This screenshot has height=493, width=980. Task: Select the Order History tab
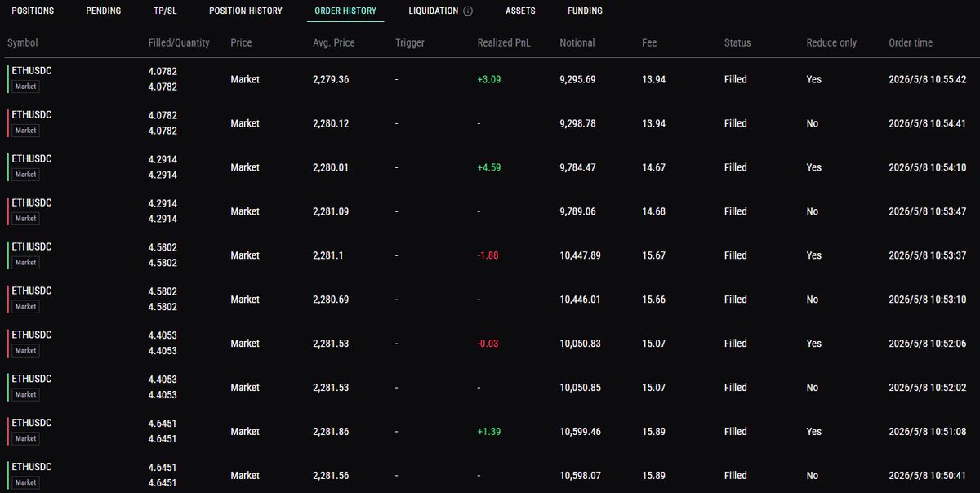345,11
